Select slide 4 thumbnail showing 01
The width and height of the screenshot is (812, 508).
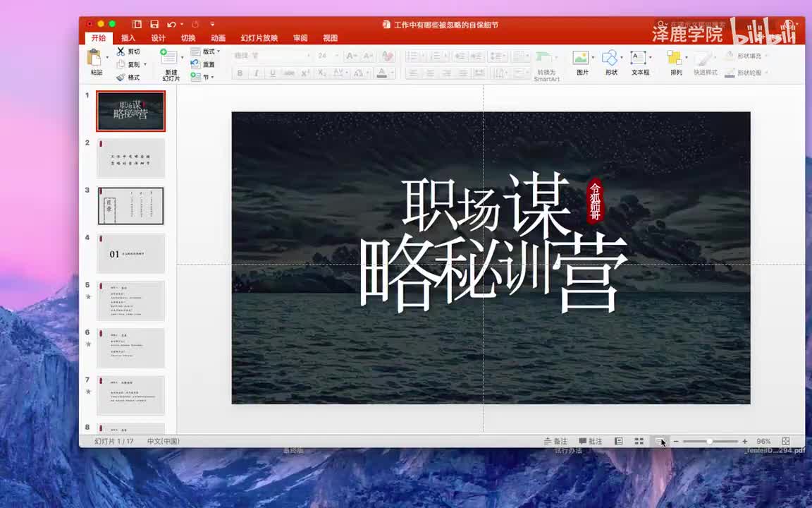[x=130, y=253]
